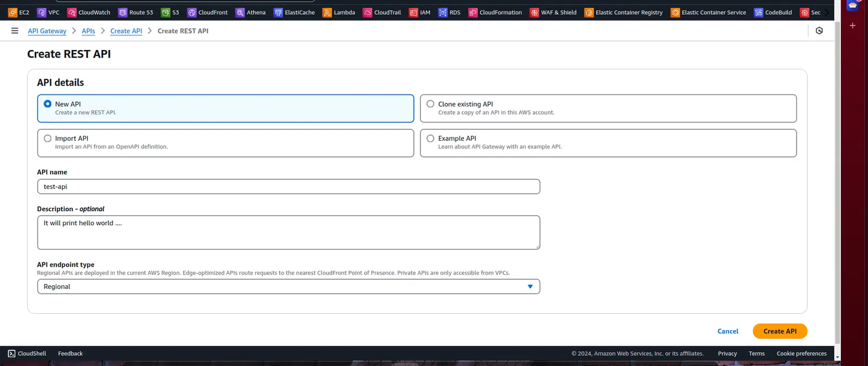Click the scrollbar down arrow

coord(838,357)
